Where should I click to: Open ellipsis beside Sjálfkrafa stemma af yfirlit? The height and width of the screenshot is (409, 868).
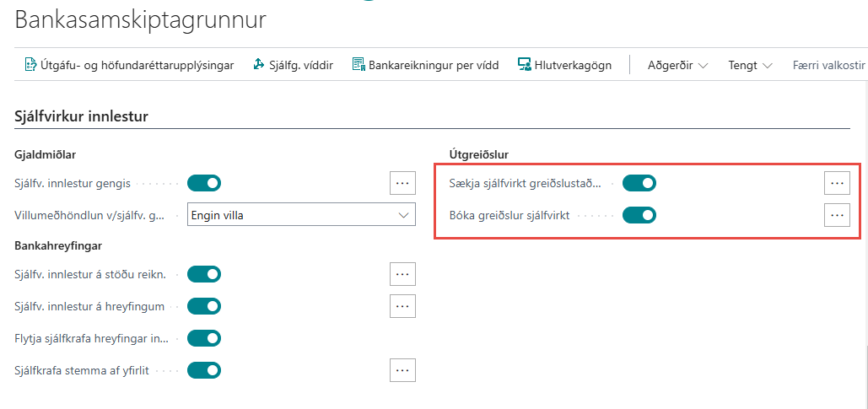point(402,370)
